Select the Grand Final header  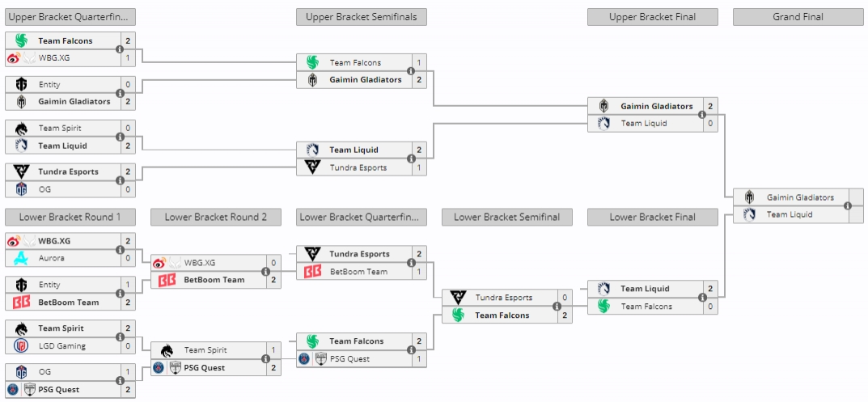point(798,17)
